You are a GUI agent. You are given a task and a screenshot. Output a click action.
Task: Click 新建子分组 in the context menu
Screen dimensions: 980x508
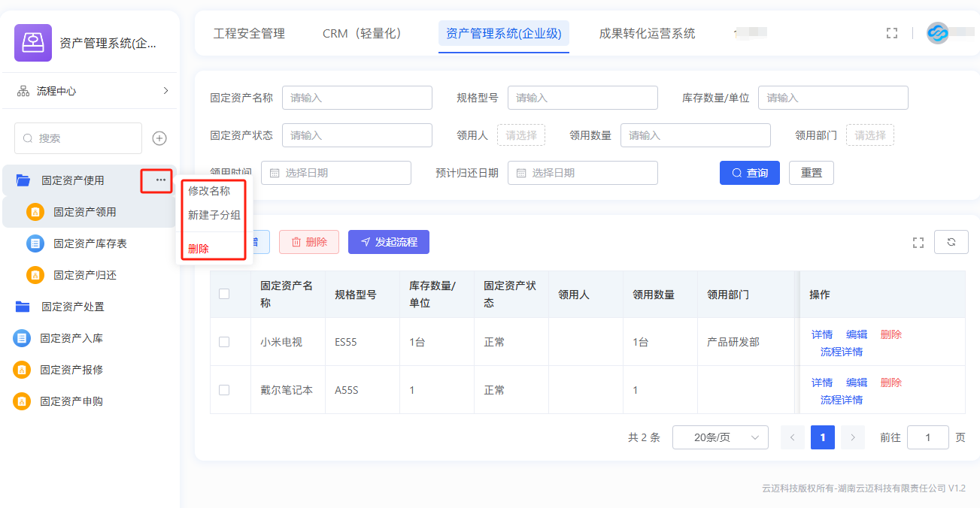pyautogui.click(x=214, y=215)
